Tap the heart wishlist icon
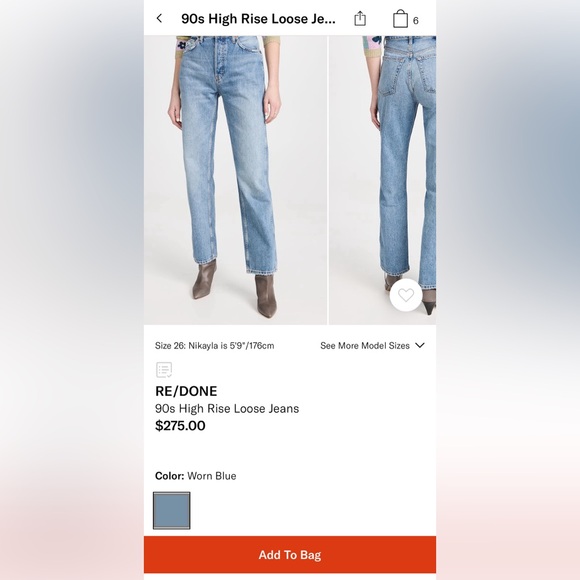 [x=406, y=295]
